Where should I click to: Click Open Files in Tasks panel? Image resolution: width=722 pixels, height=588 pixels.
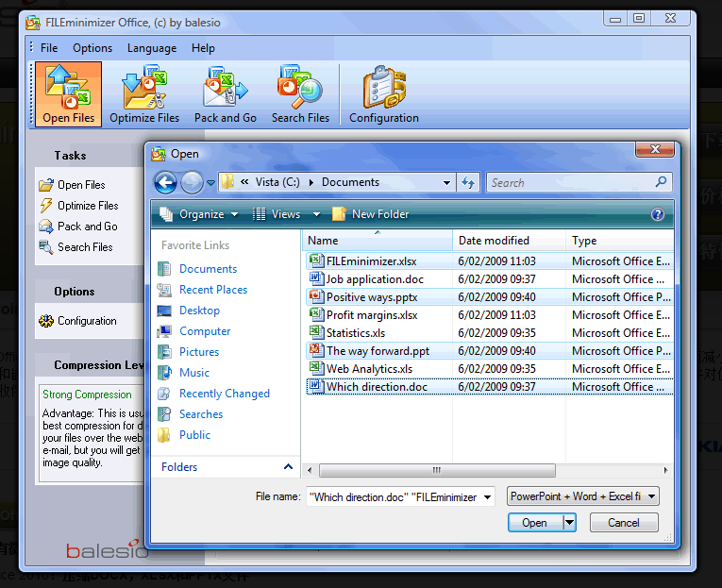pos(73,185)
